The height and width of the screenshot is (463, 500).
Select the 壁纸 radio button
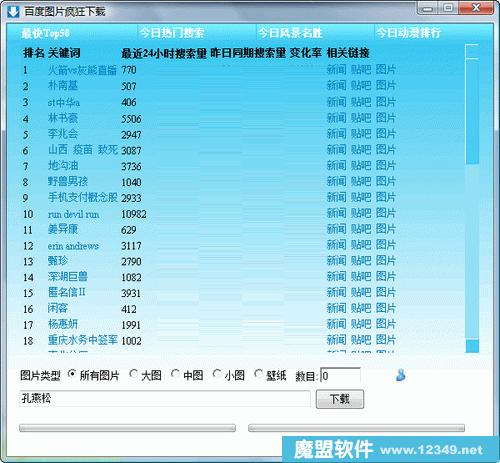tap(258, 374)
